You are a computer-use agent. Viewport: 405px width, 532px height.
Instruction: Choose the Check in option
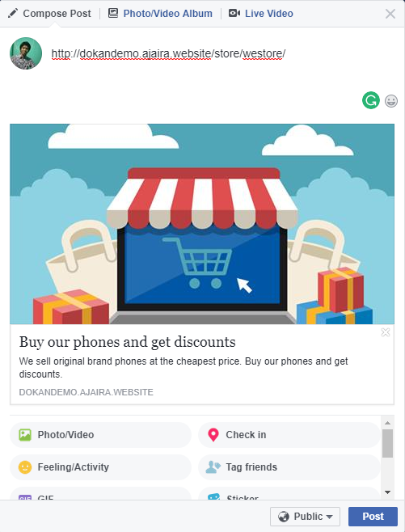click(x=289, y=435)
